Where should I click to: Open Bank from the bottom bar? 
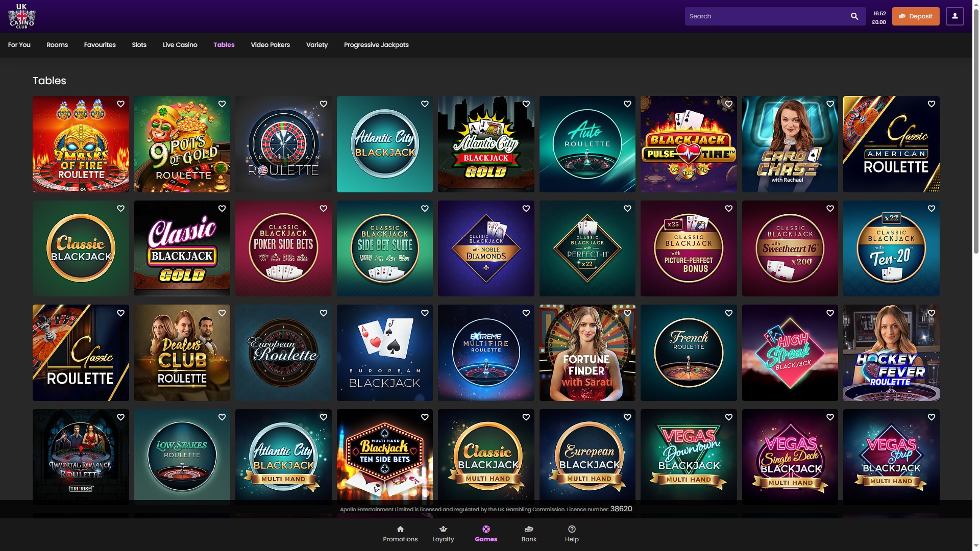click(x=529, y=534)
